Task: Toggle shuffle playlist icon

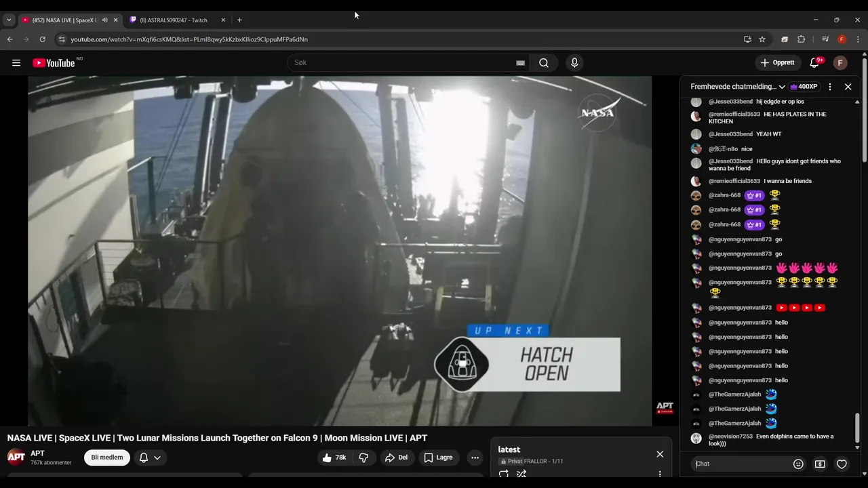Action: tap(521, 474)
